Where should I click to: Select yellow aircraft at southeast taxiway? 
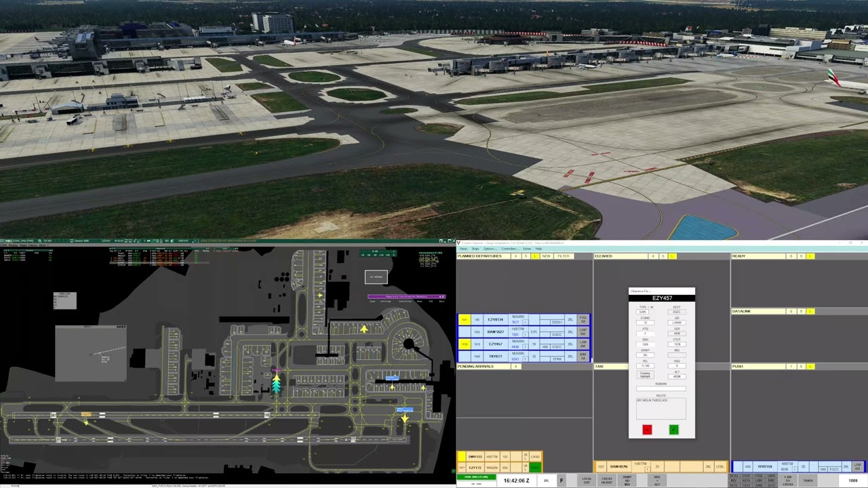click(x=405, y=419)
